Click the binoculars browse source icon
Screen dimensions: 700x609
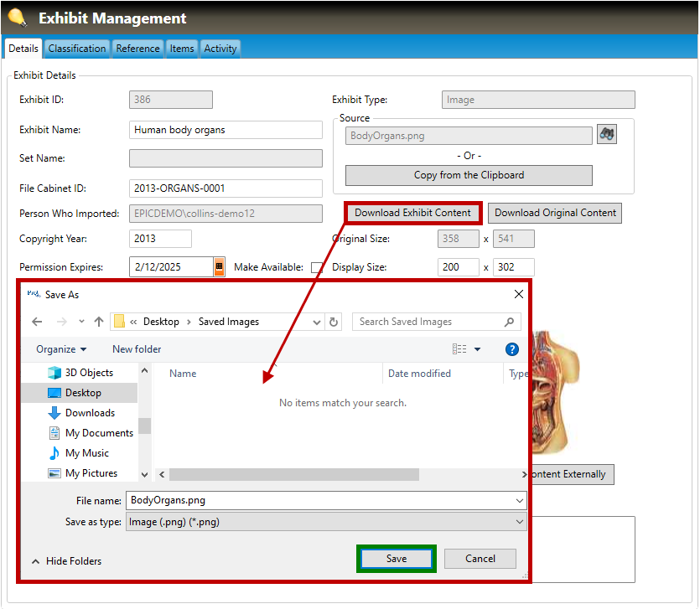coord(607,134)
